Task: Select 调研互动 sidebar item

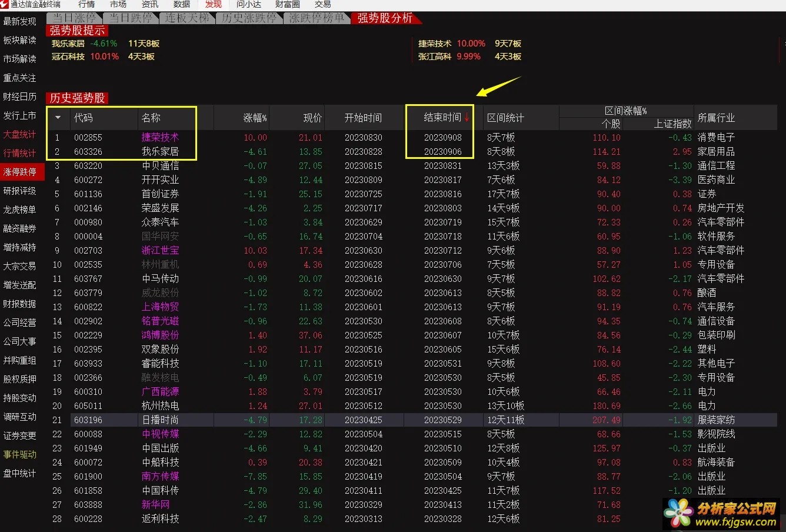Action: tap(19, 417)
